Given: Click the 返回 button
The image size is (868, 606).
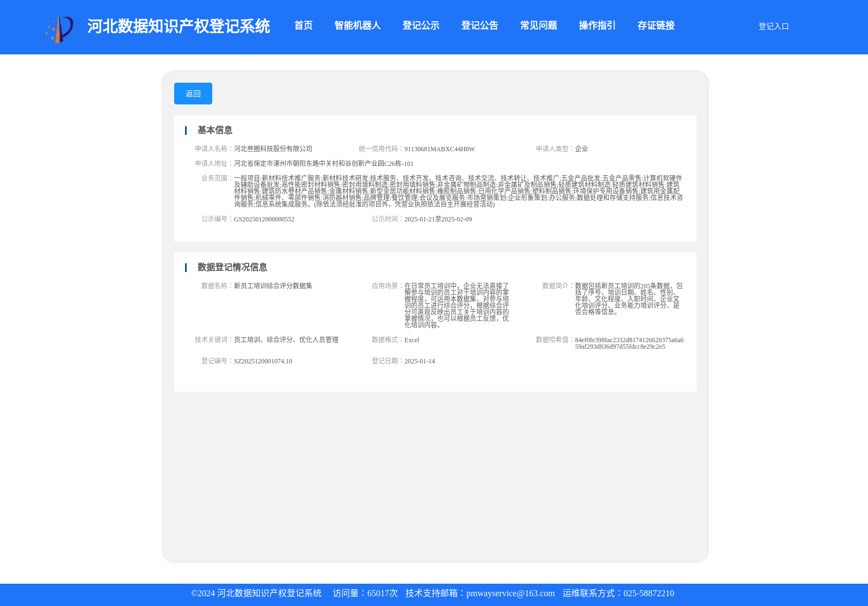Looking at the screenshot, I should [x=193, y=94].
